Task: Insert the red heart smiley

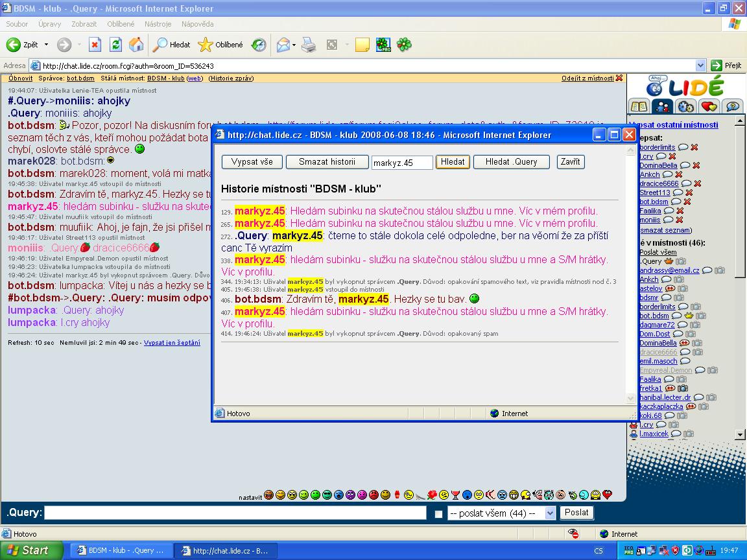Action: click(607, 495)
